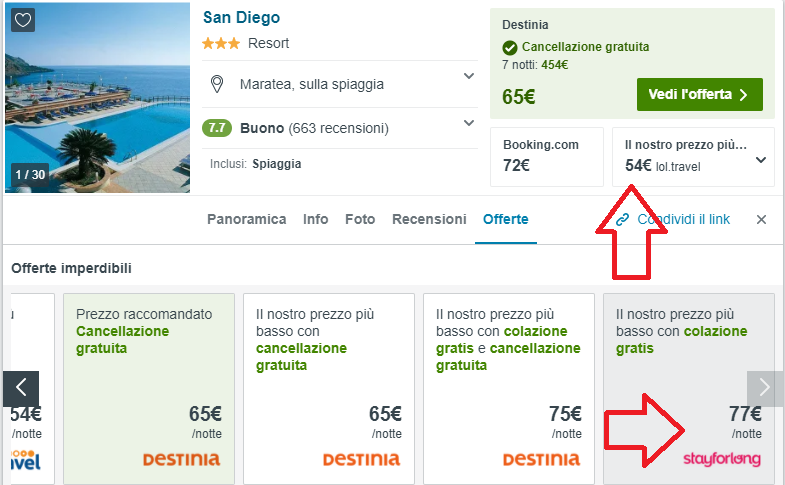Open the hotel pool photo thumbnail
This screenshot has width=785, height=485.
click(97, 98)
